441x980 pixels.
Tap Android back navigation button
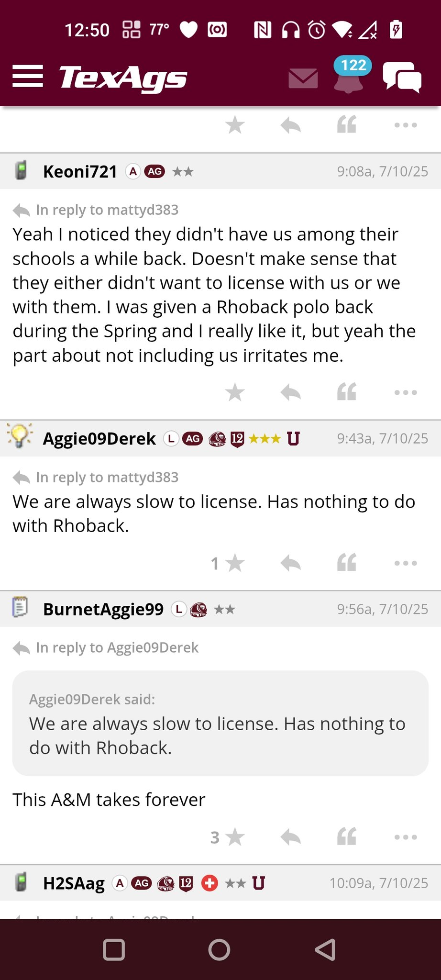[x=325, y=950]
